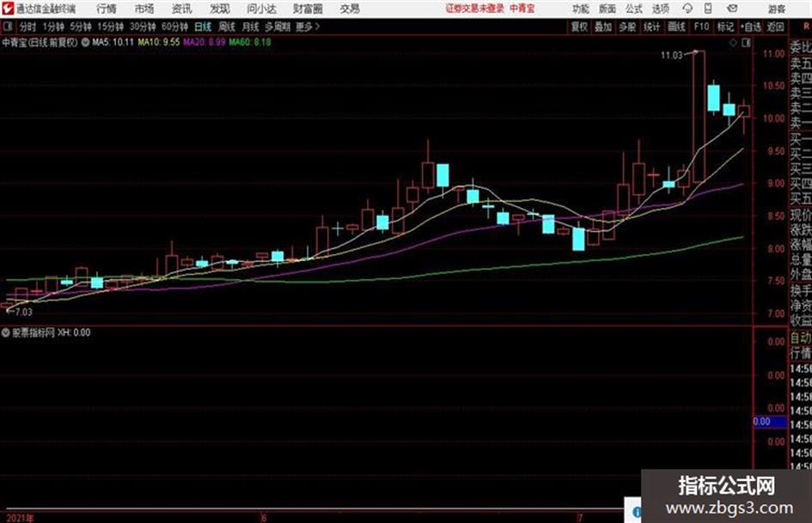Click the 统计 statistics toolbar button
This screenshot has width=812, height=523.
pyautogui.click(x=652, y=27)
